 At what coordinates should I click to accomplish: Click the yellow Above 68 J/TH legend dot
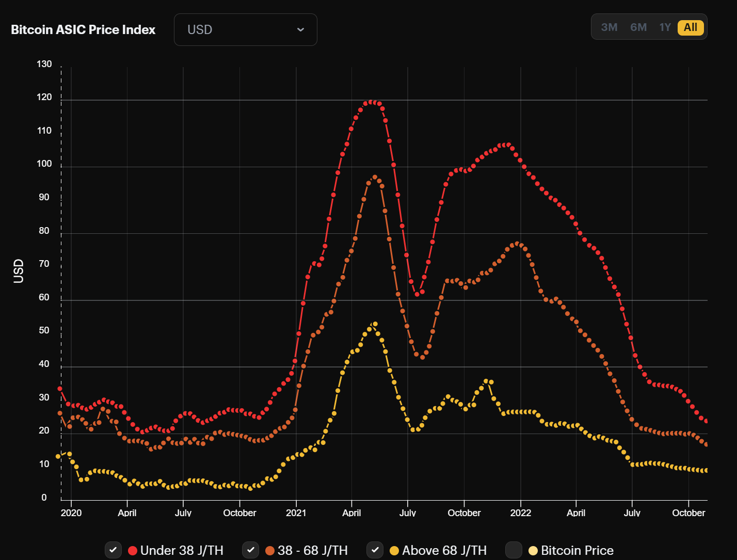tap(394, 551)
